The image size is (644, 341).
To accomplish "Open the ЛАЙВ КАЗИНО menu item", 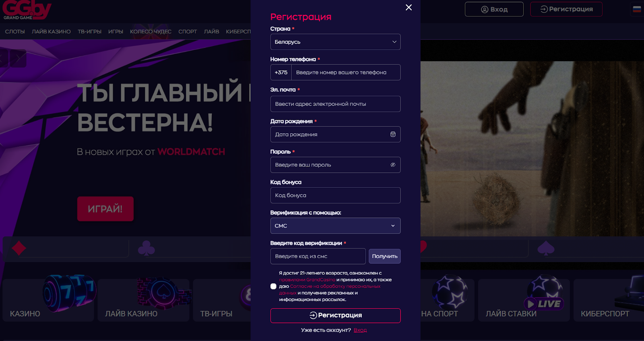I will click(51, 31).
